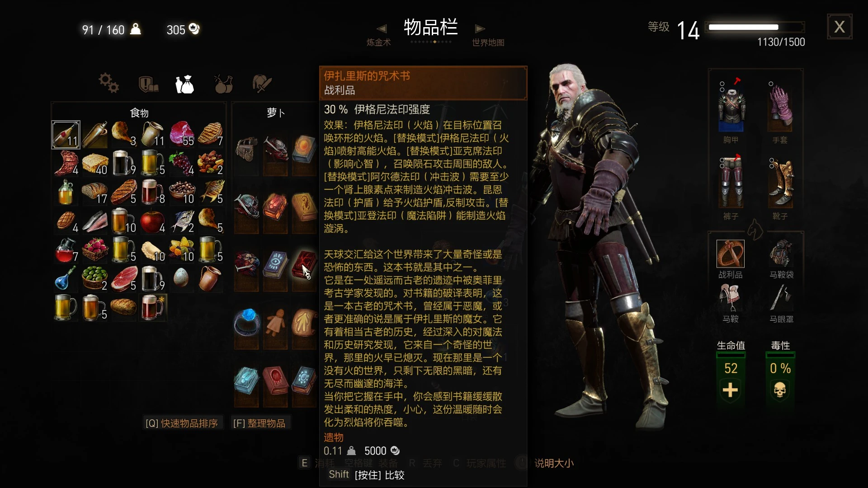Click 整理物品 organize items button
868x488 pixels.
coord(259,423)
